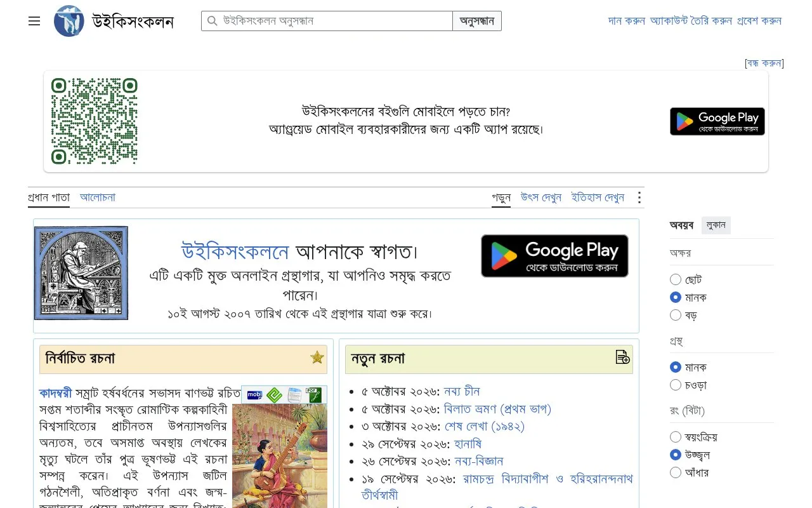Screen dimensions: 812x508
Task: Open the বিলাত ভ্রমণ (প্রথম ভাগ) link
Action: click(497, 409)
